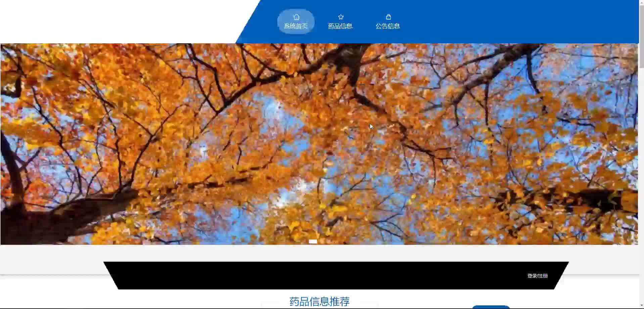Image resolution: width=644 pixels, height=309 pixels.
Task: Open the 公告信息 menu item
Action: point(388,21)
